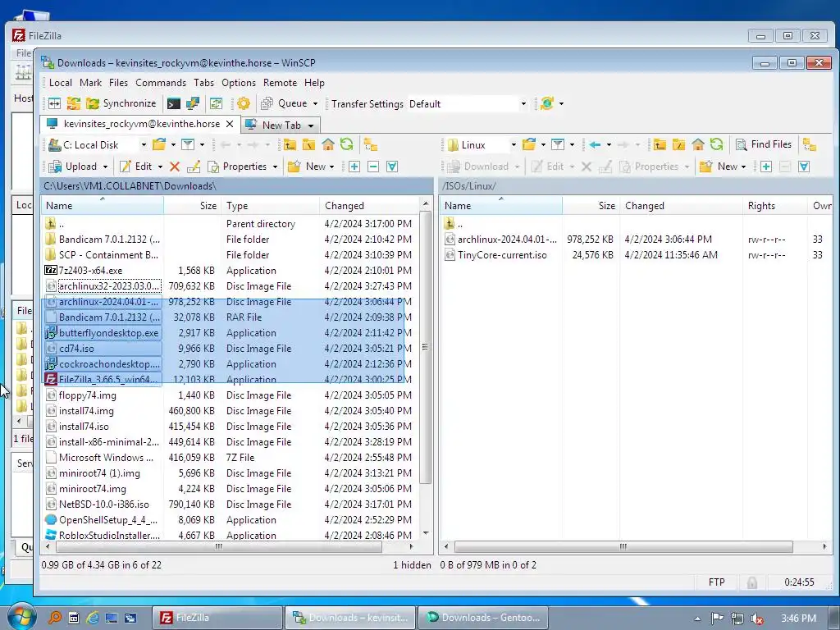This screenshot has height=630, width=840.
Task: Select TinyCore-current.iso in remote panel
Action: pos(502,255)
